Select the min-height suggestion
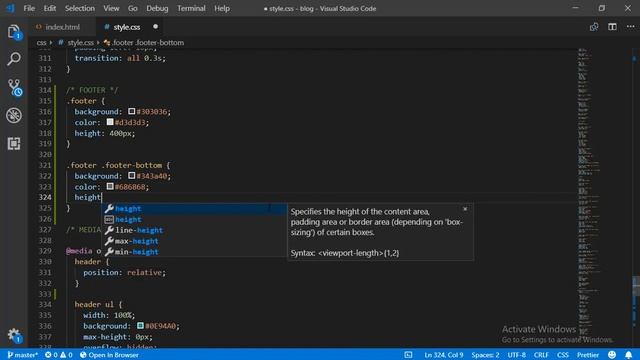 point(194,252)
